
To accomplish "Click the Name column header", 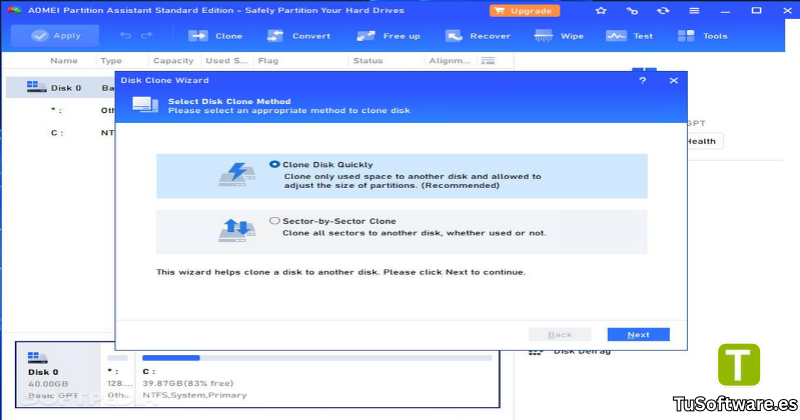I will (64, 61).
